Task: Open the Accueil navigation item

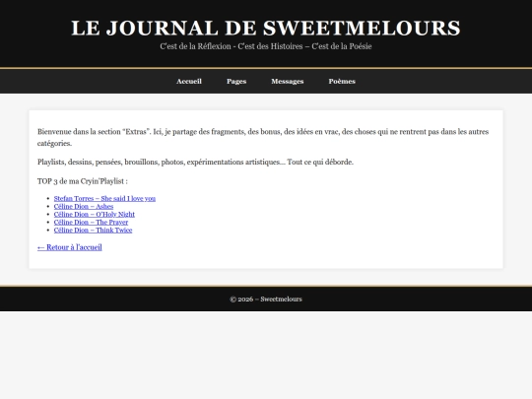Action: point(189,82)
